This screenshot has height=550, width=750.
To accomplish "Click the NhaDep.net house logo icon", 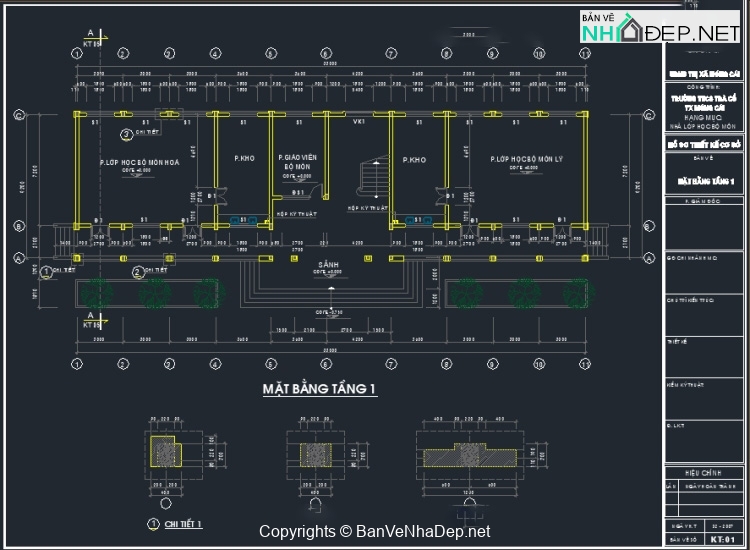I will click(631, 30).
